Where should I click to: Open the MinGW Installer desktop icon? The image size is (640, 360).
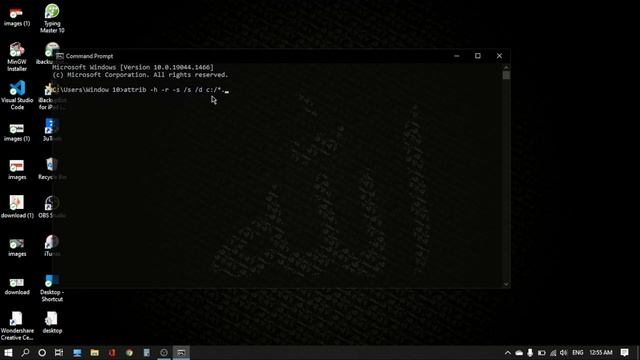[x=17, y=57]
